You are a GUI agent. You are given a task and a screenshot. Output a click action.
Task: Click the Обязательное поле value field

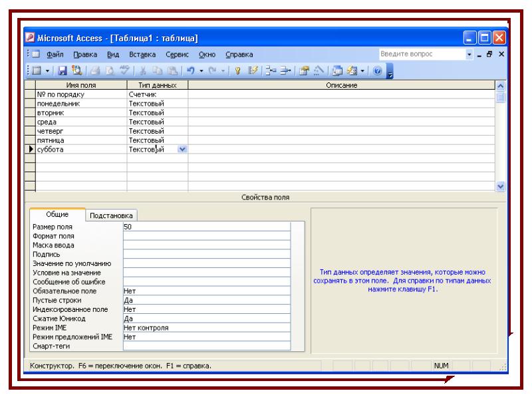tap(206, 291)
